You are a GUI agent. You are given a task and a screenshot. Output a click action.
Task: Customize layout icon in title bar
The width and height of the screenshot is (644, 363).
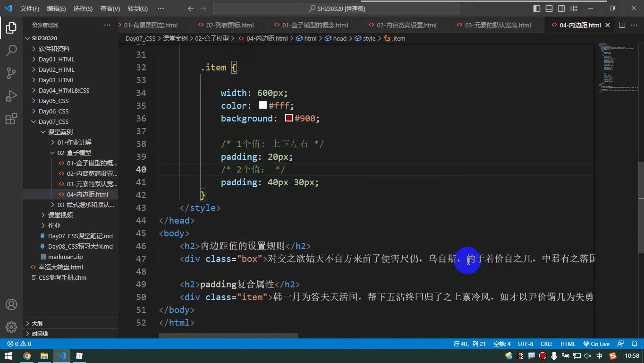(x=574, y=9)
